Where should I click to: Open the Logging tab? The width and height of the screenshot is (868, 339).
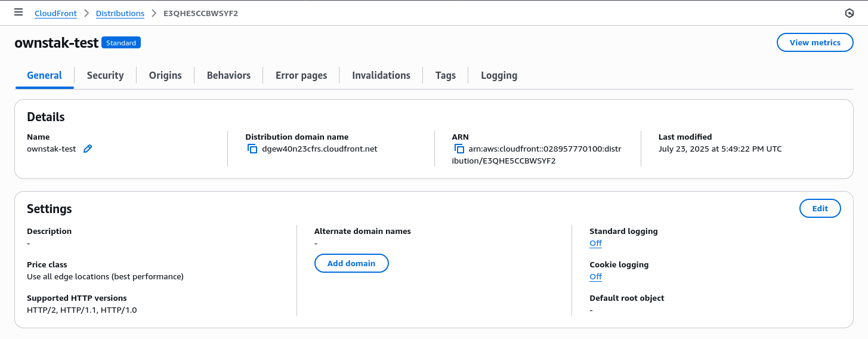499,75
